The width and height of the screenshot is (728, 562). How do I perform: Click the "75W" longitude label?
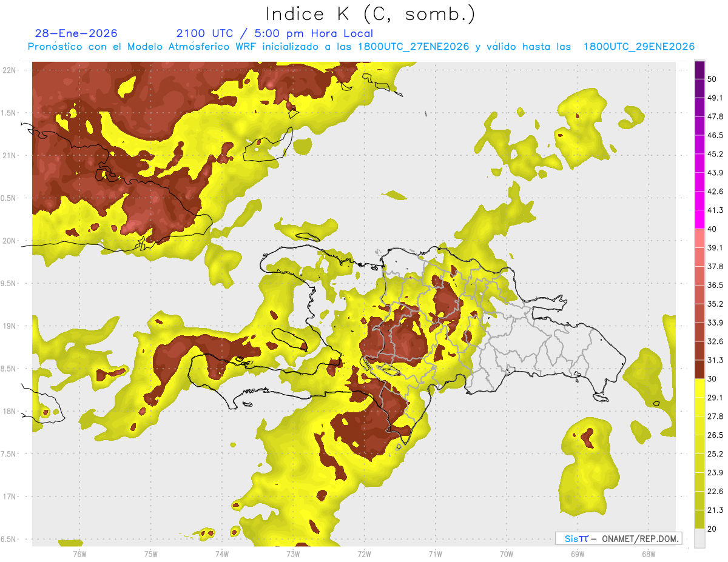point(151,554)
